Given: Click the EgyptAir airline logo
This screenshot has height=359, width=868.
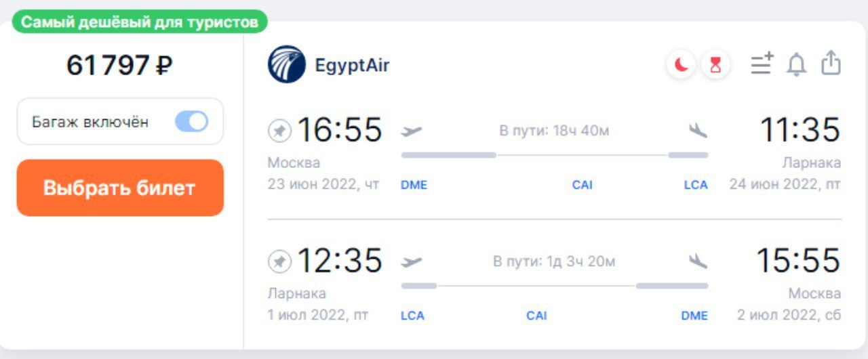Looking at the screenshot, I should point(286,64).
